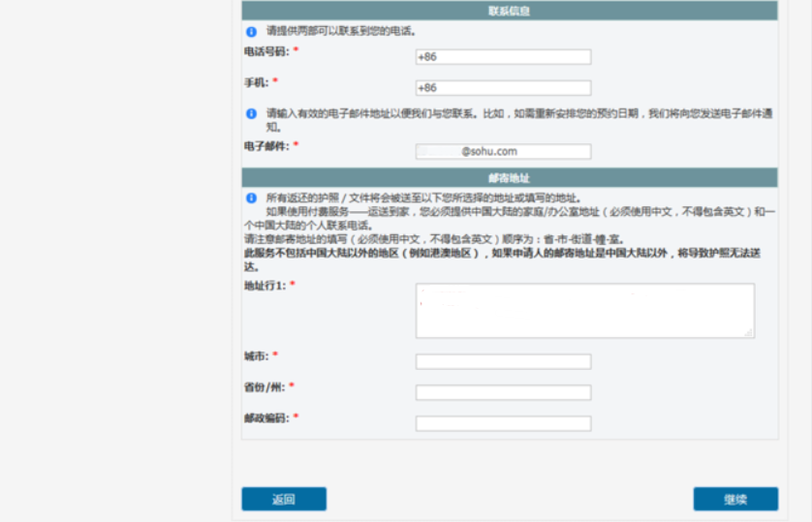Click the 地址行1 label text
The width and height of the screenshot is (812, 522).
point(265,286)
